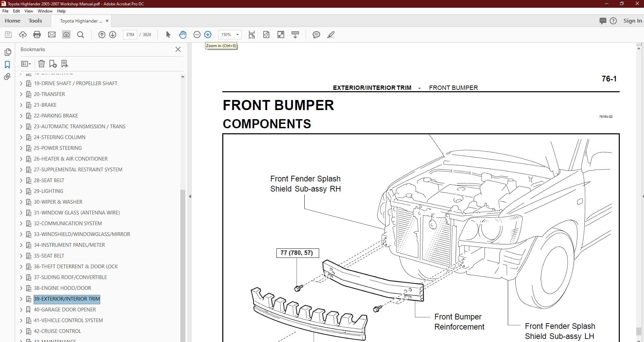Click the bookmarks panel scrollbar thumb
Image resolution: width=644 pixels, height=342 pixels.
pyautogui.click(x=183, y=266)
